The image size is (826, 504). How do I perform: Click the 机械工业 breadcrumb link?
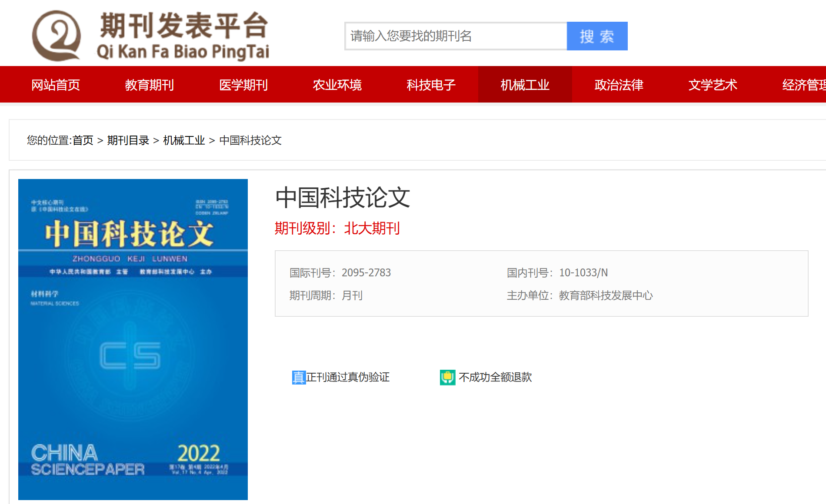pyautogui.click(x=183, y=140)
